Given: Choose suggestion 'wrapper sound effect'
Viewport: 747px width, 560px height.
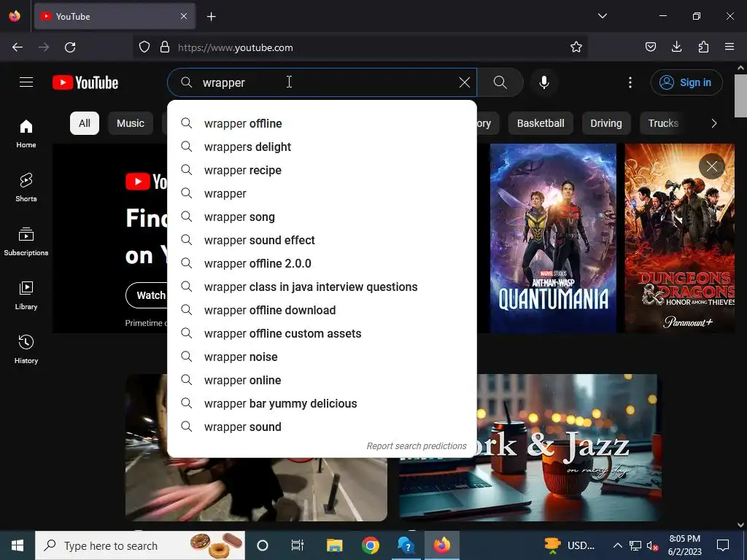Looking at the screenshot, I should coord(322,240).
